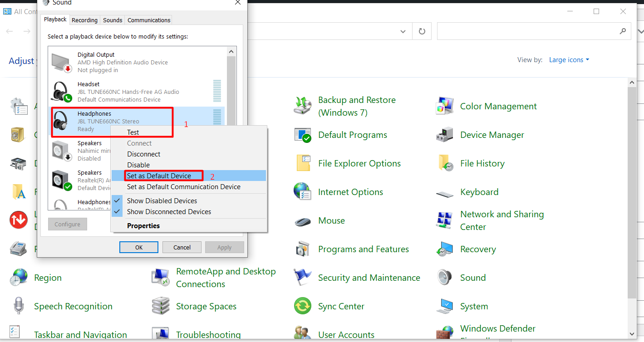The width and height of the screenshot is (644, 342).
Task: Click the Color Management icon
Action: point(444,107)
